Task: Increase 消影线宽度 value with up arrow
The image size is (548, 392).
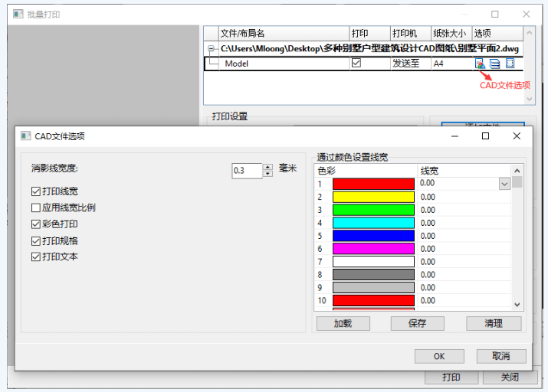Action: tap(267, 167)
